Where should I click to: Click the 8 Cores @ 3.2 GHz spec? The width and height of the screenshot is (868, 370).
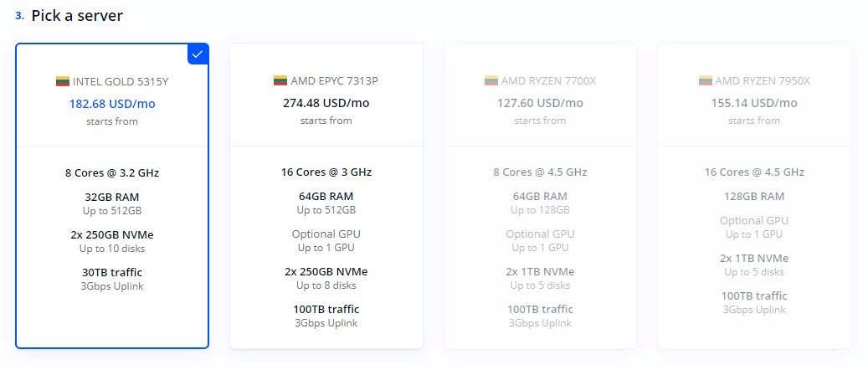point(112,173)
